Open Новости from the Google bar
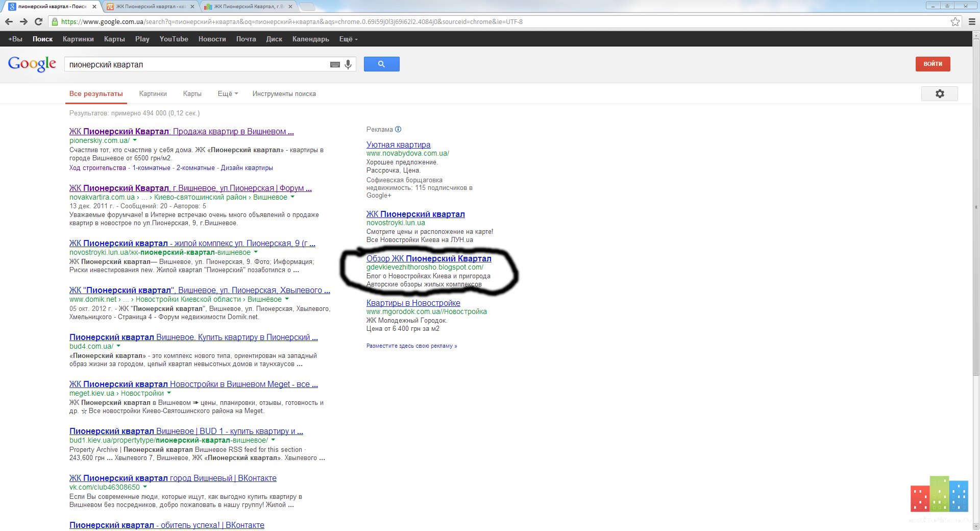 [x=212, y=39]
